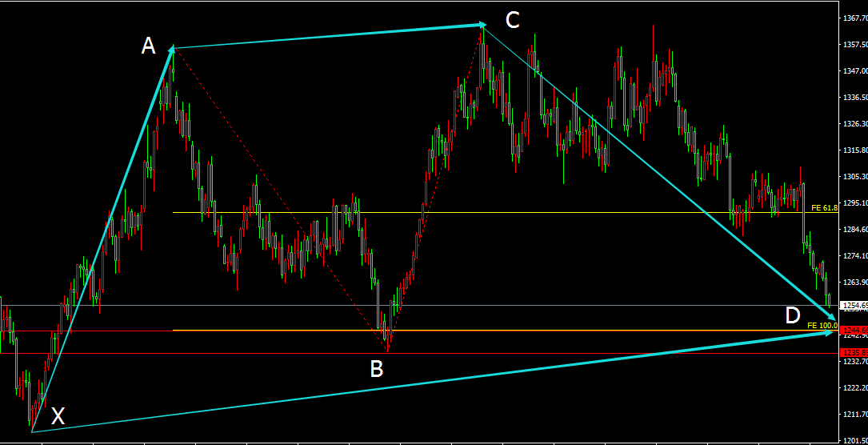Select the point X text label
Viewport: 868px width, 445px height.
(58, 416)
